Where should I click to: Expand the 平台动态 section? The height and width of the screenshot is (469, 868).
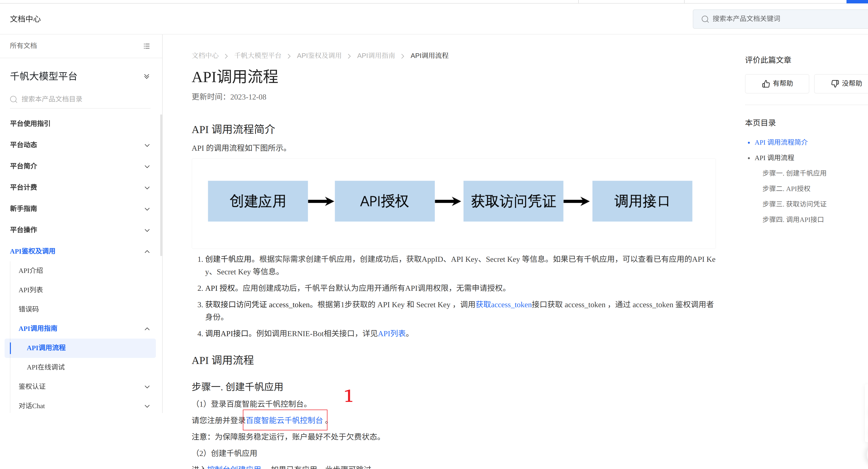(x=147, y=145)
